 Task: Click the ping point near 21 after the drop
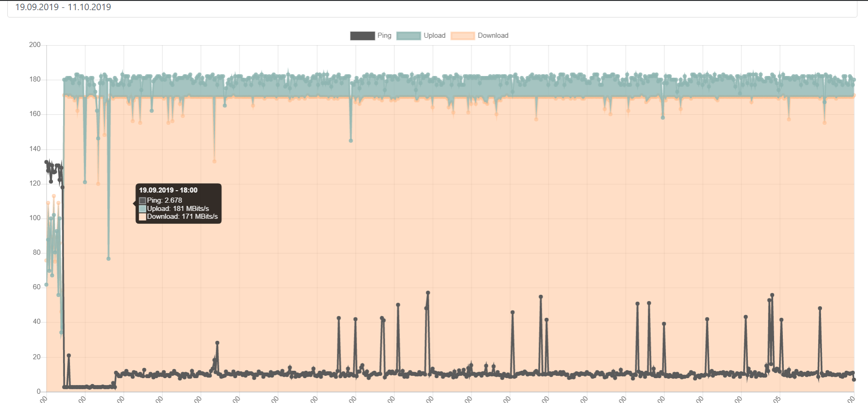(x=69, y=356)
